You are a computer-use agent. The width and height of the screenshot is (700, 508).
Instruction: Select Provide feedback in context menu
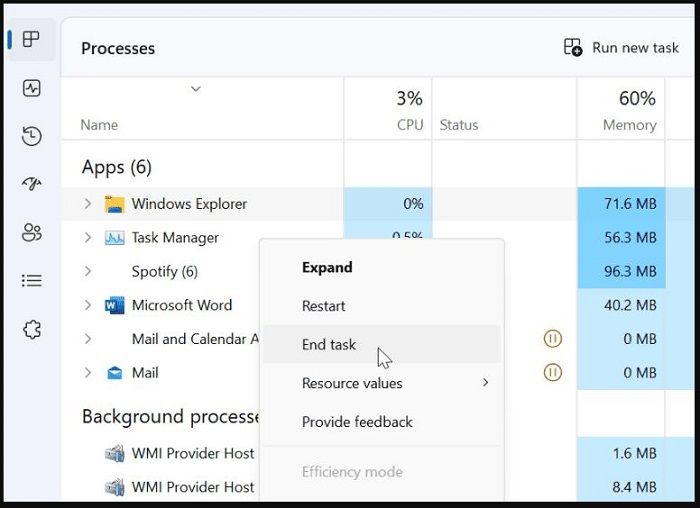[x=357, y=422]
